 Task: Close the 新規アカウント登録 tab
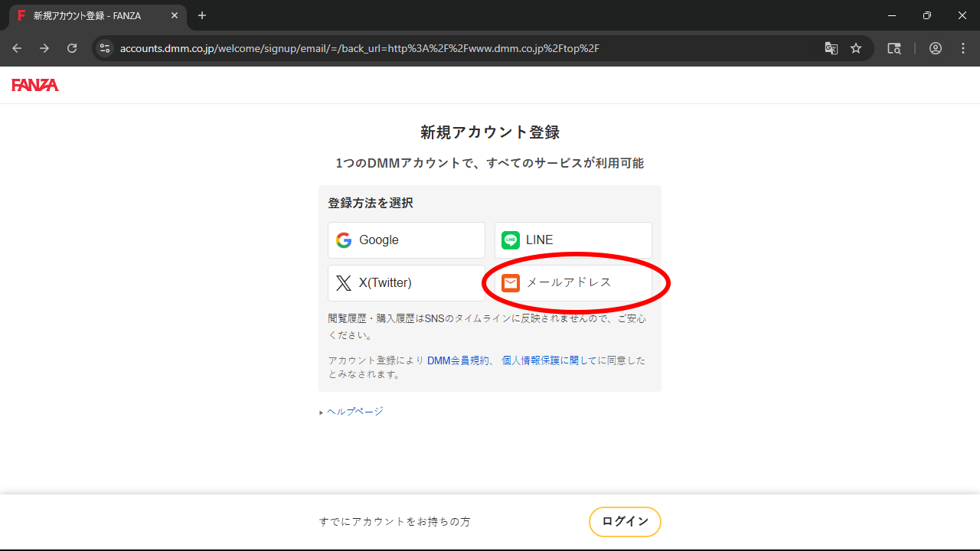click(175, 15)
